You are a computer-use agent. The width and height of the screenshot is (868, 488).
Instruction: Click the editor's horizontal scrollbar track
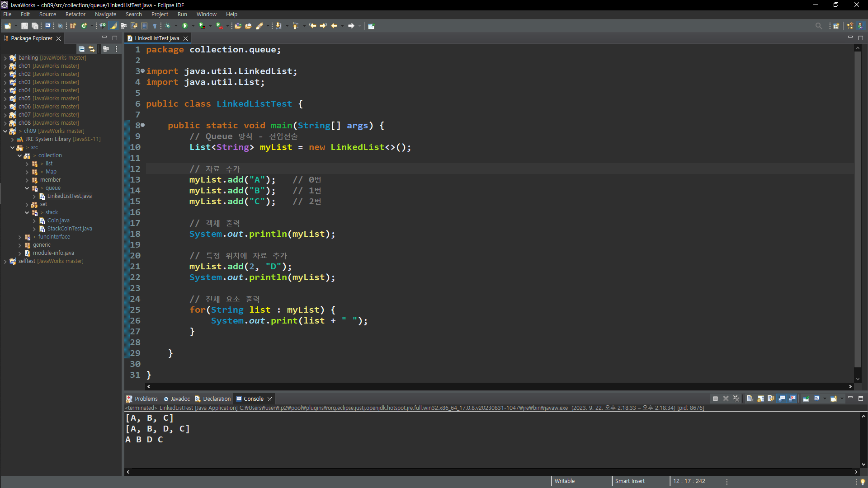pyautogui.click(x=497, y=386)
